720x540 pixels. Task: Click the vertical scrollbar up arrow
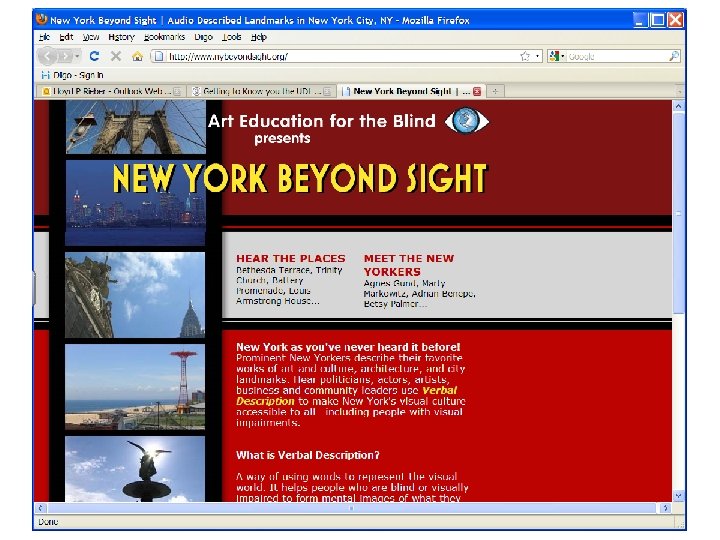tap(678, 106)
